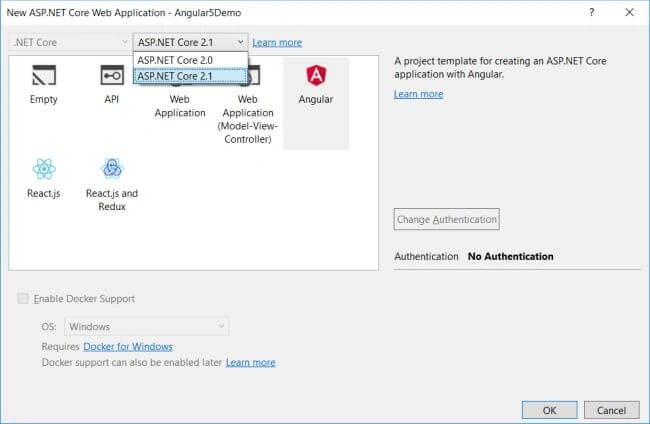Viewport: 650px width, 424px height.
Task: Open Learn more link about Docker support
Action: click(250, 362)
